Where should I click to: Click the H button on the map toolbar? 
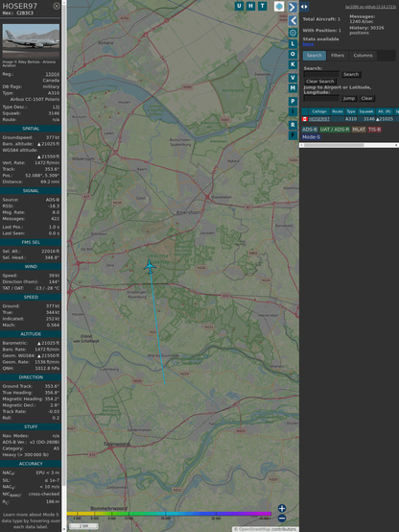250,6
